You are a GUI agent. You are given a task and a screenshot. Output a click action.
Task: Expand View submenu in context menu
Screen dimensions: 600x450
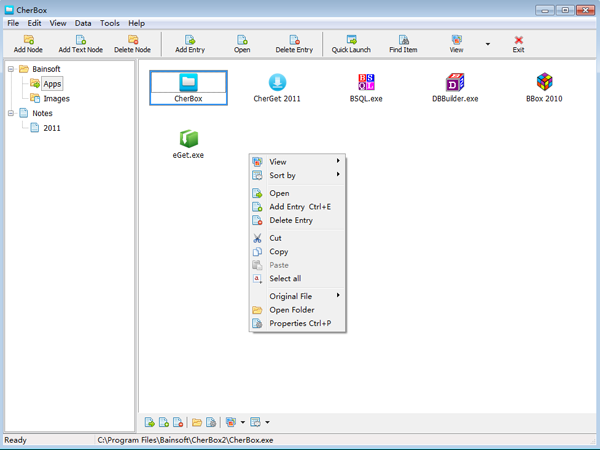click(x=297, y=162)
